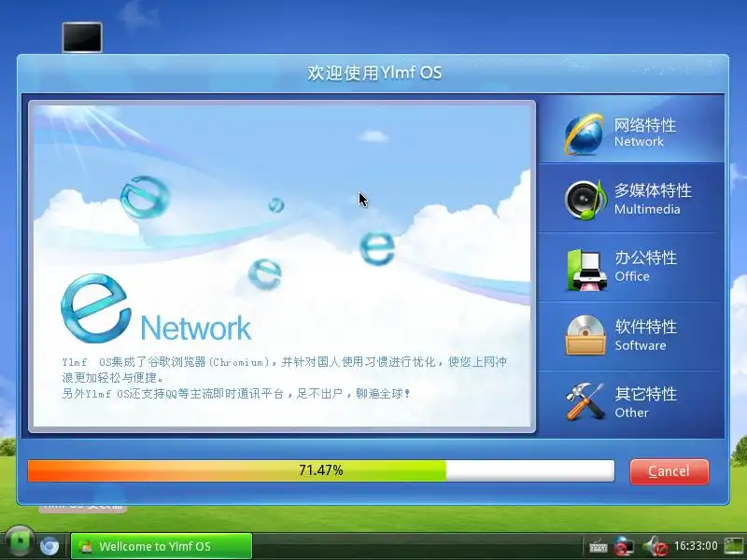Click the globe Network icon
This screenshot has height=560, width=747.
pos(585,134)
